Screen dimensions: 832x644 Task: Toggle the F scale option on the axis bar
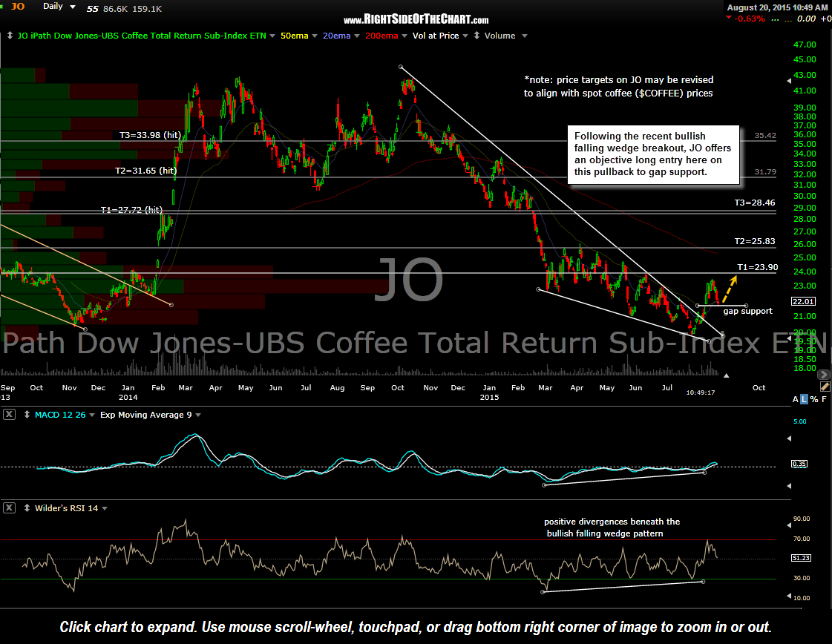[824, 399]
